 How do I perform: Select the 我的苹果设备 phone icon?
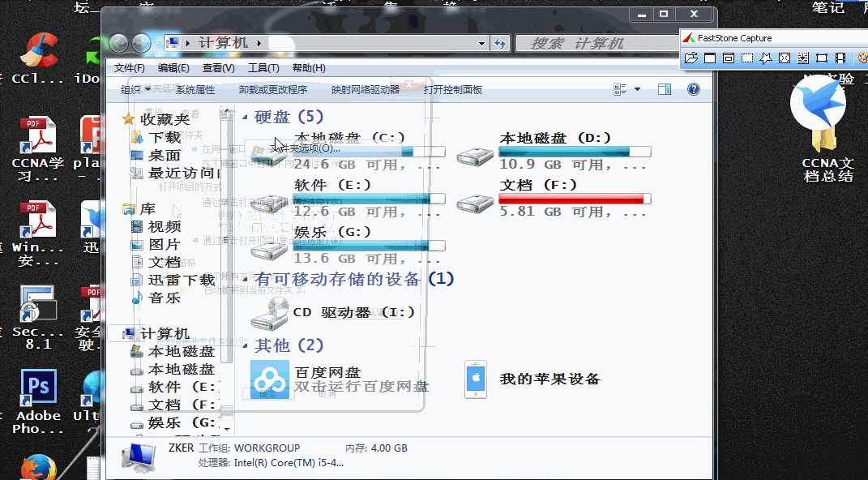coord(476,379)
